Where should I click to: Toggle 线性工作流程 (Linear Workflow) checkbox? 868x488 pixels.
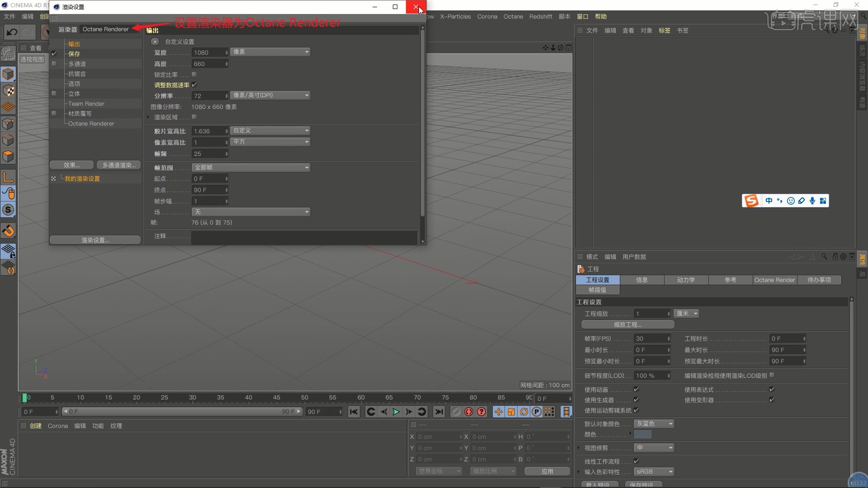click(x=636, y=461)
